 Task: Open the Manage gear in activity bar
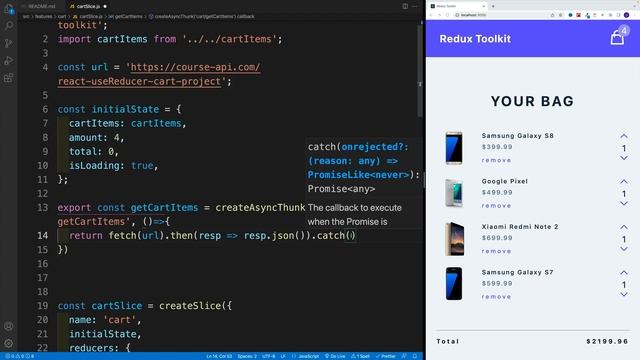click(9, 343)
